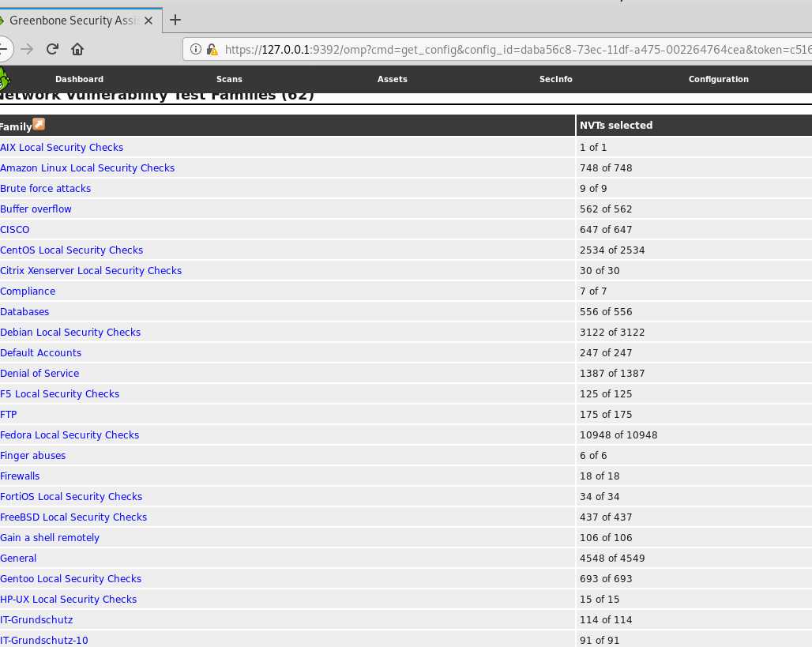This screenshot has height=647, width=812.
Task: Open Gentoo Local Security Checks
Action: click(70, 578)
